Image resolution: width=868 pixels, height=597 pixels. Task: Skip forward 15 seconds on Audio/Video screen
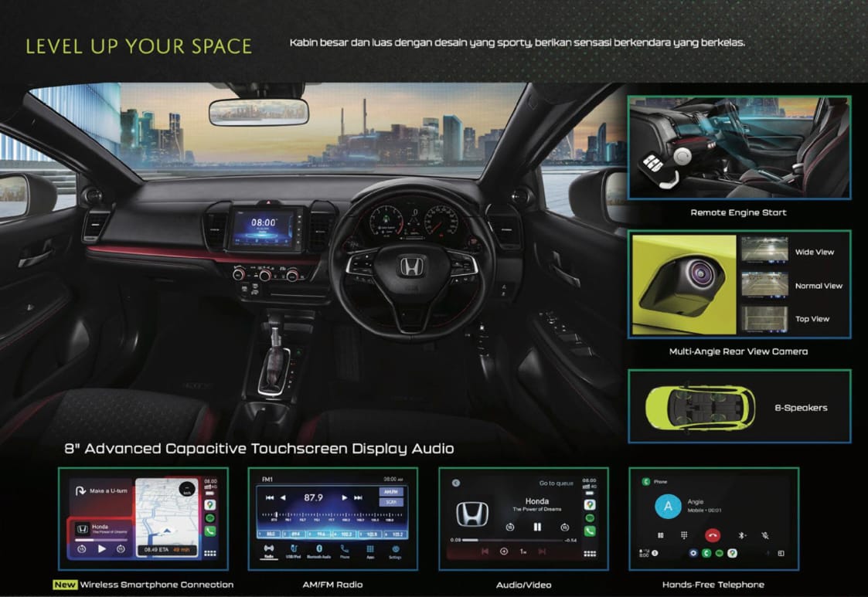click(x=564, y=527)
